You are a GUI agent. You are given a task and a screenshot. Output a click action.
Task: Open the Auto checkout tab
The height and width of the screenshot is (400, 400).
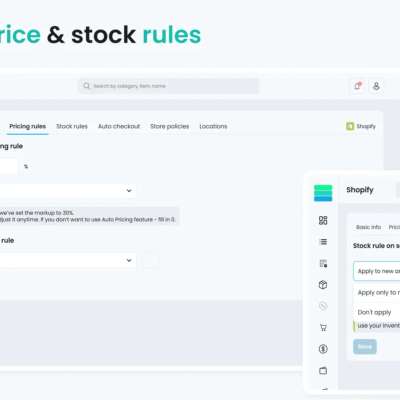(119, 126)
